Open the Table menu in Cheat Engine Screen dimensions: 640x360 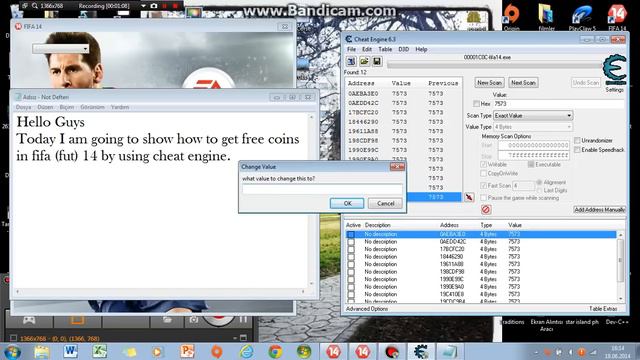(385, 49)
